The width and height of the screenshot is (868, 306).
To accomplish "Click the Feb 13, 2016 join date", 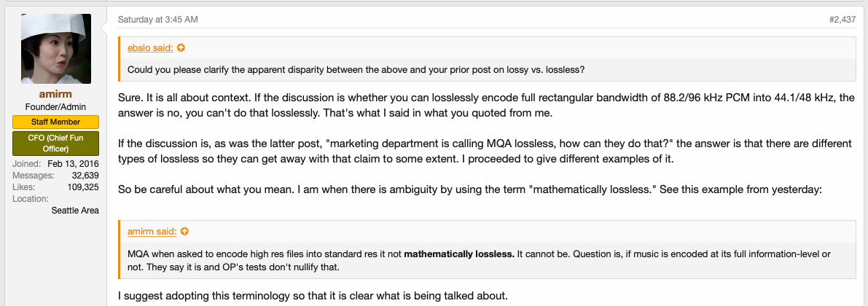I will 73,164.
